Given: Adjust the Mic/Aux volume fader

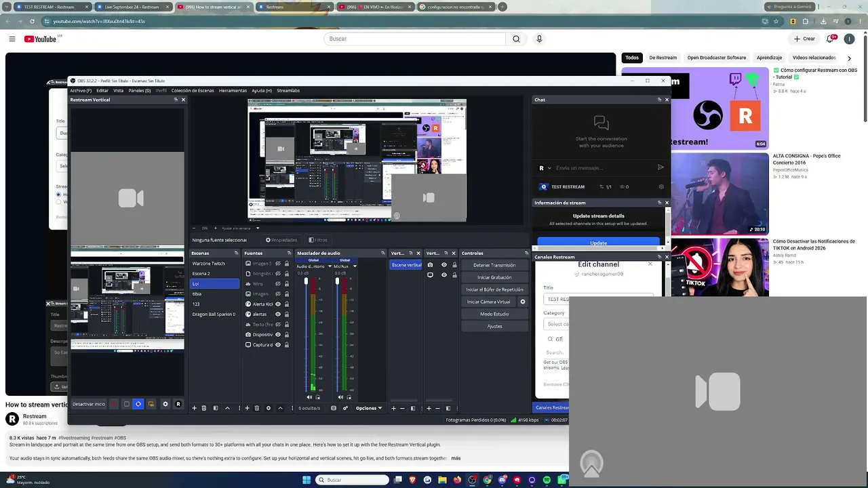Looking at the screenshot, I should 338,281.
